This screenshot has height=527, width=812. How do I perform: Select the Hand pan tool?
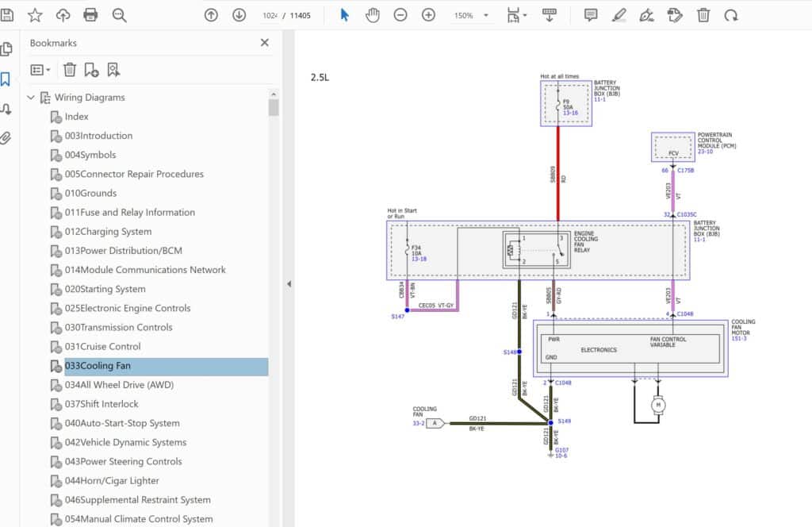click(x=373, y=15)
